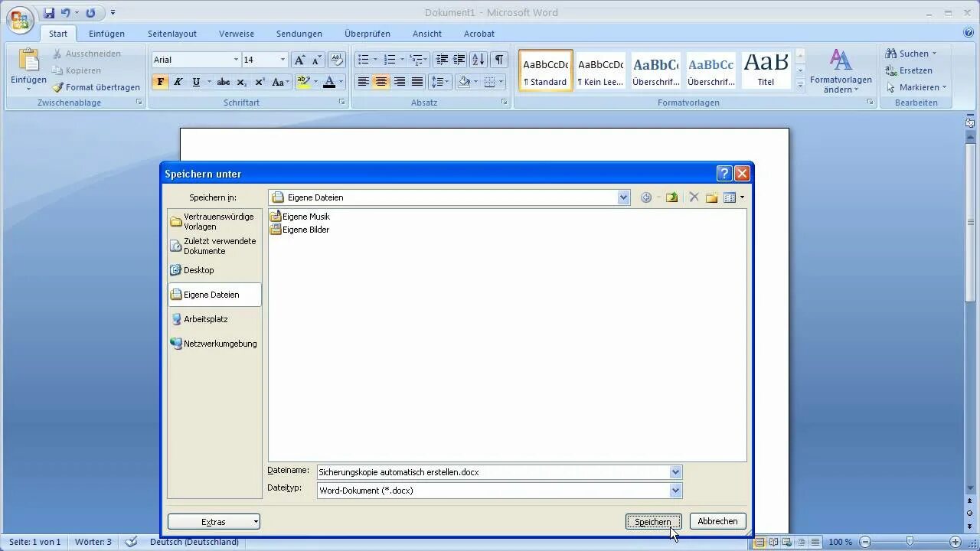This screenshot has height=551, width=980.
Task: Select Arbeitsplatz in the places bar
Action: (x=214, y=319)
